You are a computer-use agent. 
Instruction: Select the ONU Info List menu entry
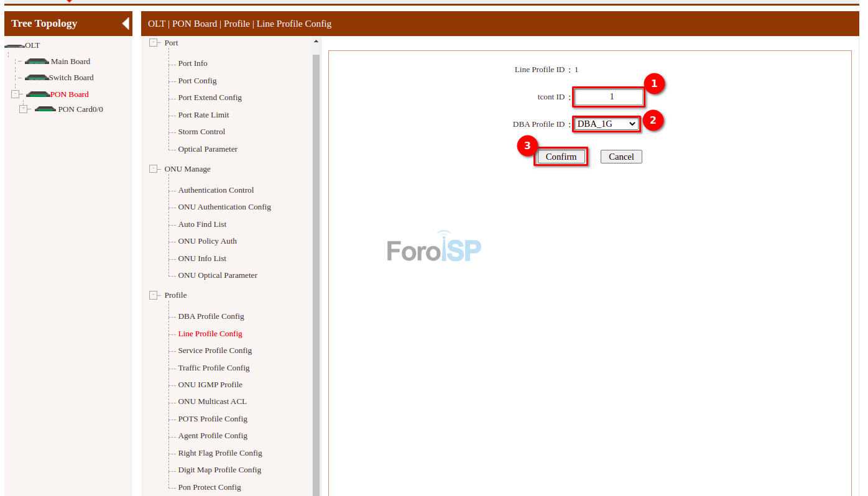201,258
